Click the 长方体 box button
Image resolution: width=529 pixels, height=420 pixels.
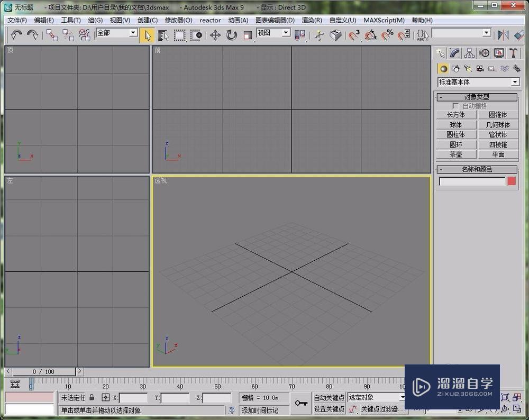click(455, 115)
